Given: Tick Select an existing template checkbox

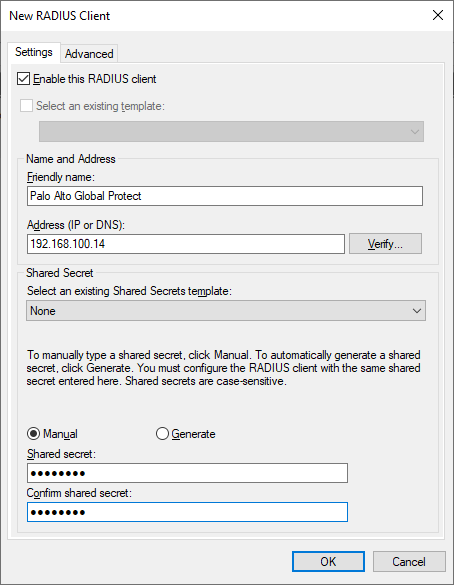Looking at the screenshot, I should pyautogui.click(x=26, y=106).
